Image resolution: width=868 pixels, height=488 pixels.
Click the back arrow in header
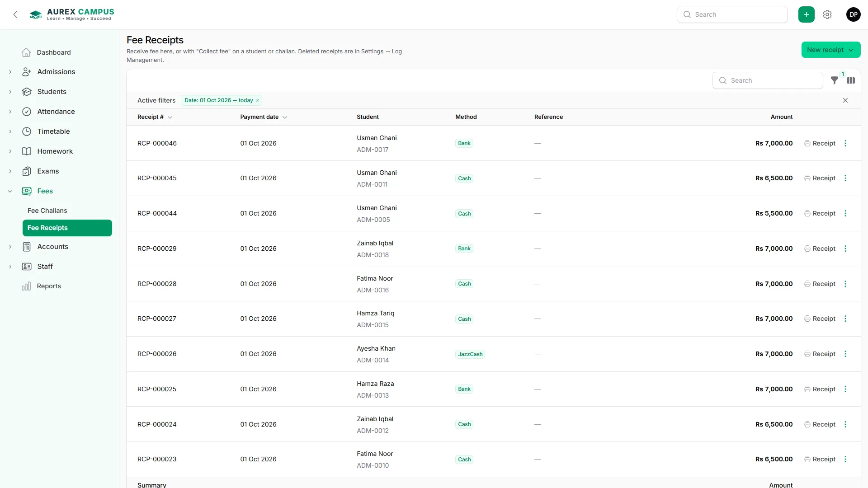15,14
